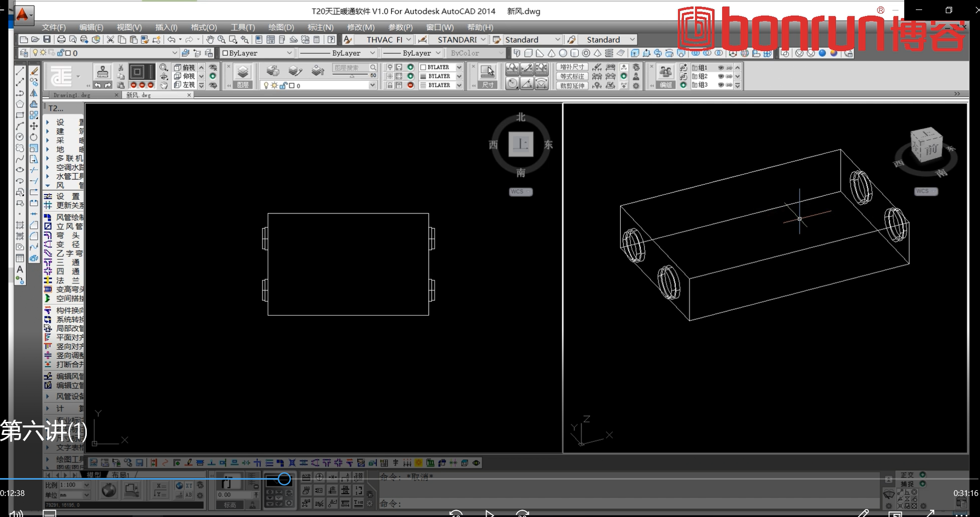This screenshot has height=517, width=980.
Task: Click the 三通 tee fitting tool
Action: [48, 262]
